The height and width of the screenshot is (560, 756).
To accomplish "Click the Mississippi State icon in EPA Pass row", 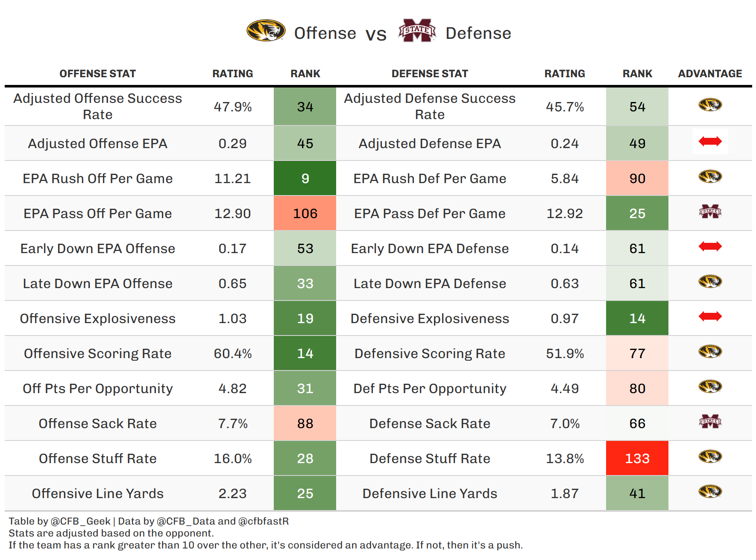I will [710, 211].
